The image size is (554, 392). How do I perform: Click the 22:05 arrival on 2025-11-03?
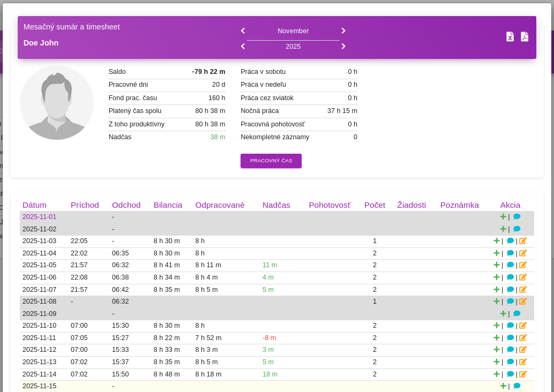click(x=79, y=241)
